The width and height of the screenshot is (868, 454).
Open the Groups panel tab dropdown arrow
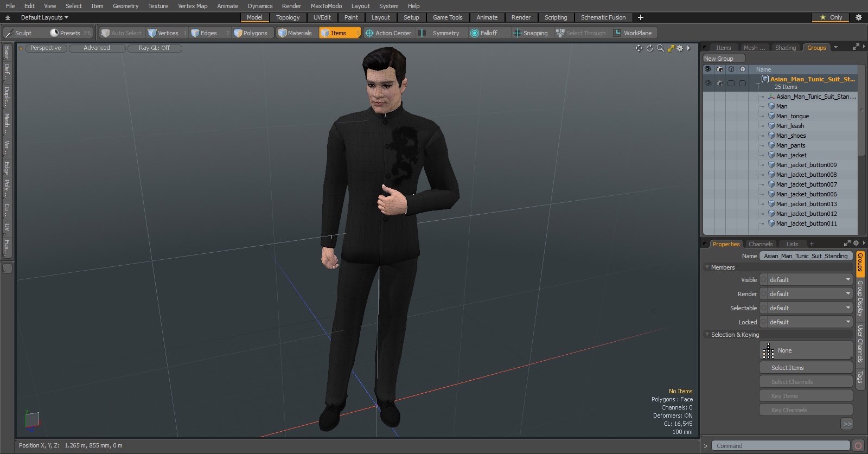click(x=835, y=48)
